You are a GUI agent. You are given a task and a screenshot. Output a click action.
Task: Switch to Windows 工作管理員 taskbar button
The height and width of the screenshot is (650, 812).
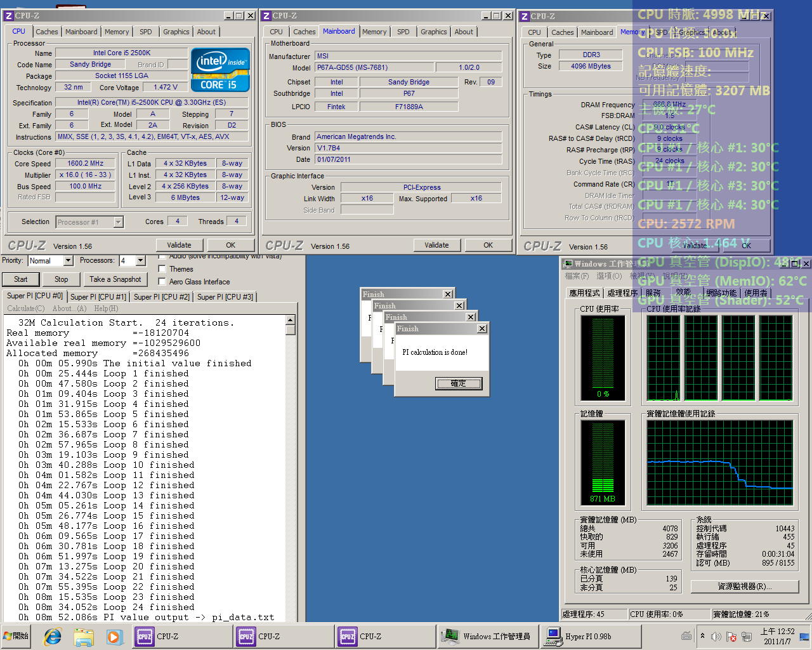(x=487, y=636)
